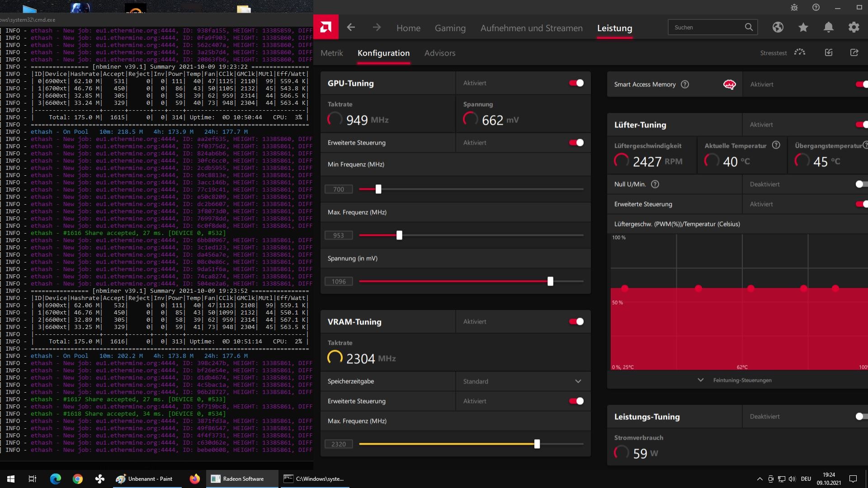Open Firefox from taskbar
The width and height of the screenshot is (868, 488).
coord(195,479)
